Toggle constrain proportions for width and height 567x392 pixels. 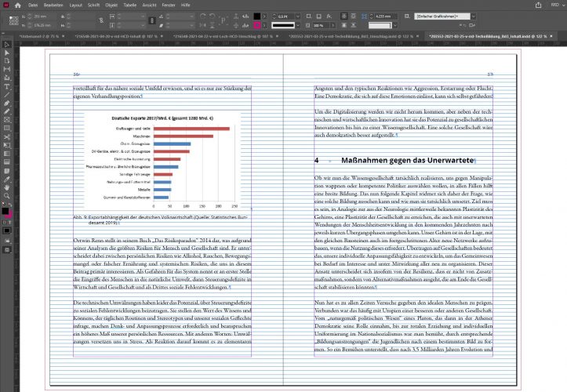101,20
